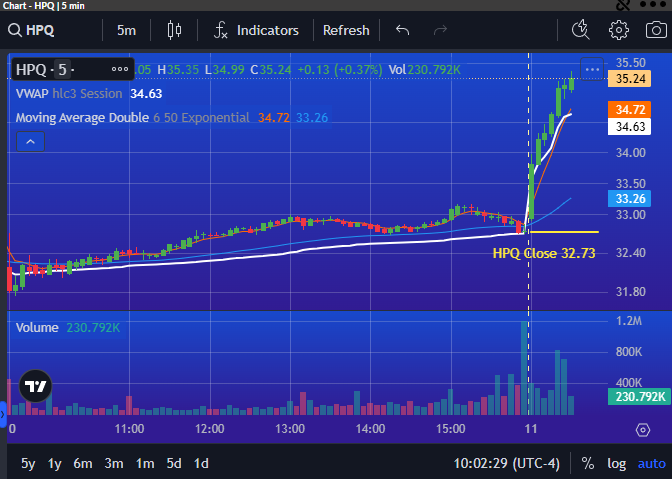Click the white 34.63 VWAP price label
The height and width of the screenshot is (479, 672).
coord(630,127)
